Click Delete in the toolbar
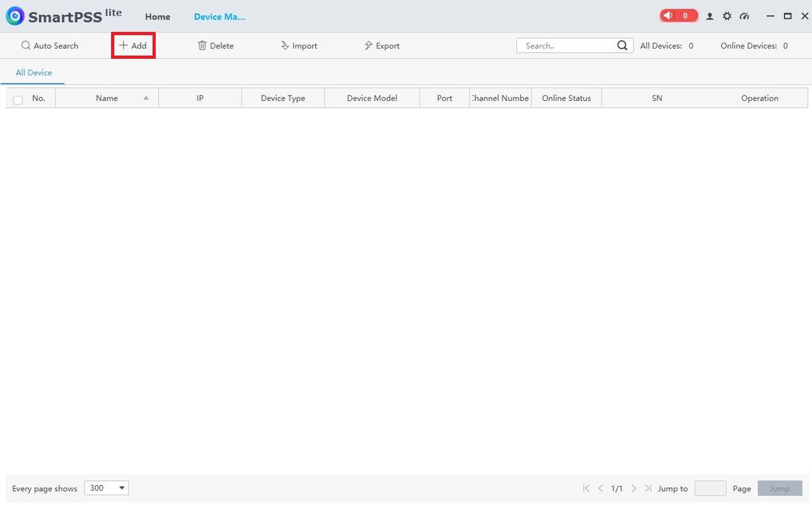 point(215,45)
